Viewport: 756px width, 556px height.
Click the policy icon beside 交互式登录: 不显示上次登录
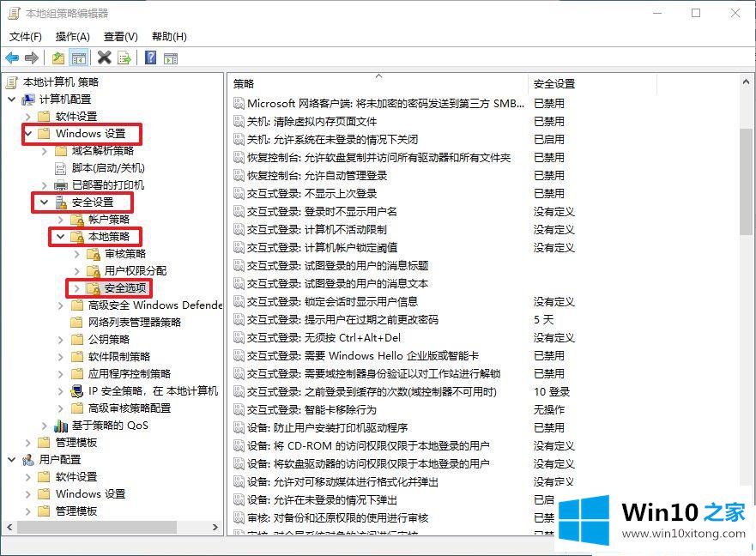point(239,193)
